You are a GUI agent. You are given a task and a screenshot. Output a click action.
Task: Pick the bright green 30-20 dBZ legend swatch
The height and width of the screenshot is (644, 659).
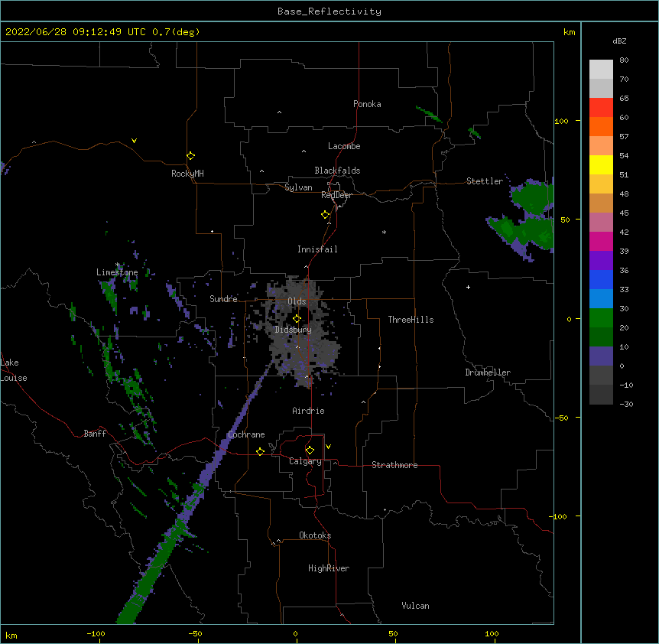click(x=601, y=318)
